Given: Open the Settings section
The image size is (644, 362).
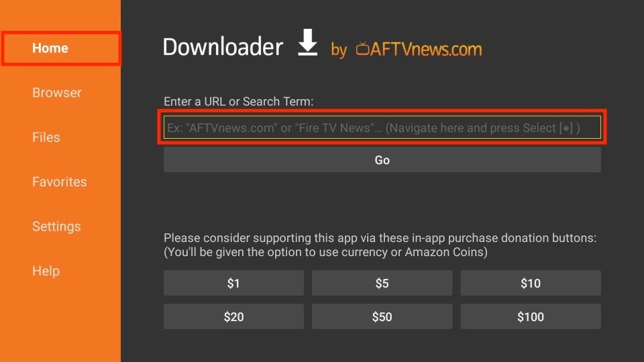Looking at the screenshot, I should [56, 227].
